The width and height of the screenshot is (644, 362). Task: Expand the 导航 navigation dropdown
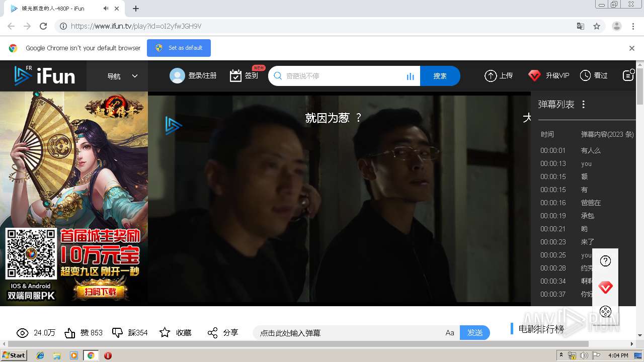pyautogui.click(x=122, y=76)
